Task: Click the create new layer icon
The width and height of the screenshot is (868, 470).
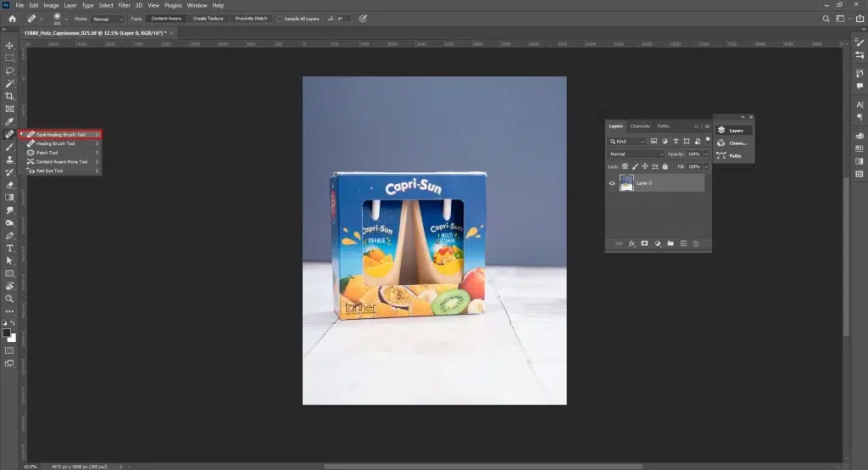Action: (x=683, y=243)
